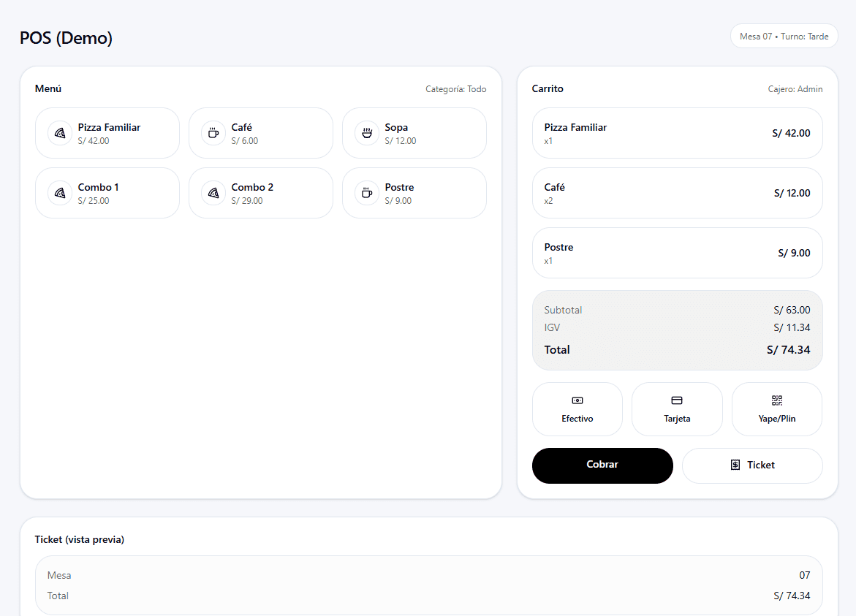Add Sopa S/ 12.00 to the cart

click(x=414, y=133)
